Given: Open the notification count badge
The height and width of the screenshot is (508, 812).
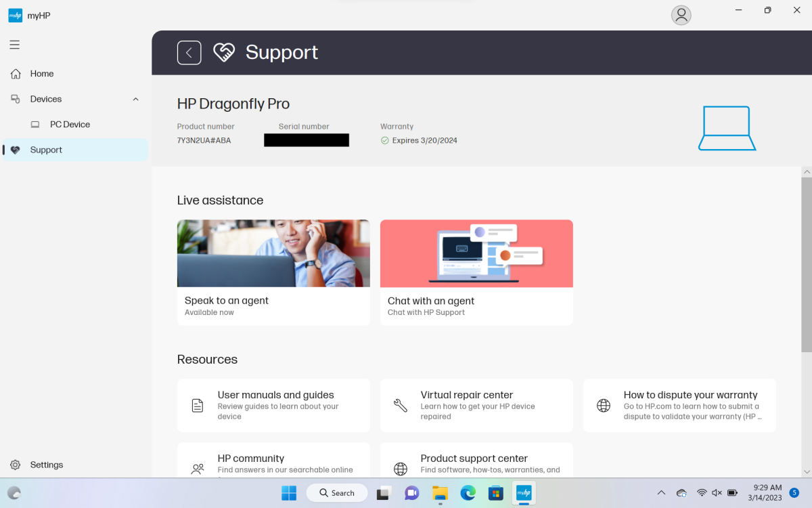Looking at the screenshot, I should [x=794, y=492].
